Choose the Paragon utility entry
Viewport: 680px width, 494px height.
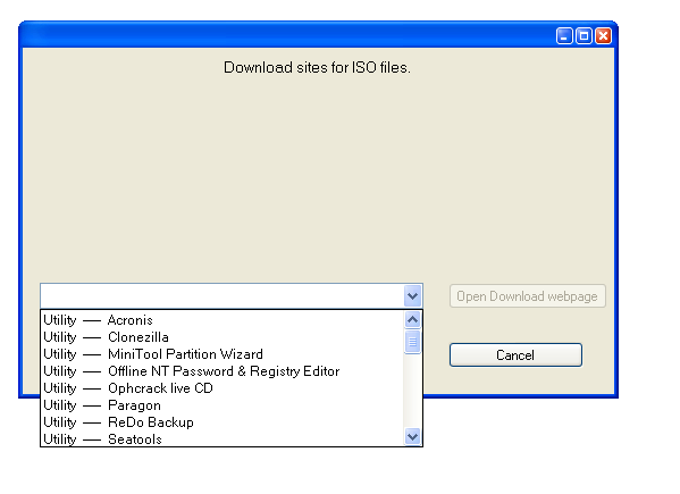(222, 405)
